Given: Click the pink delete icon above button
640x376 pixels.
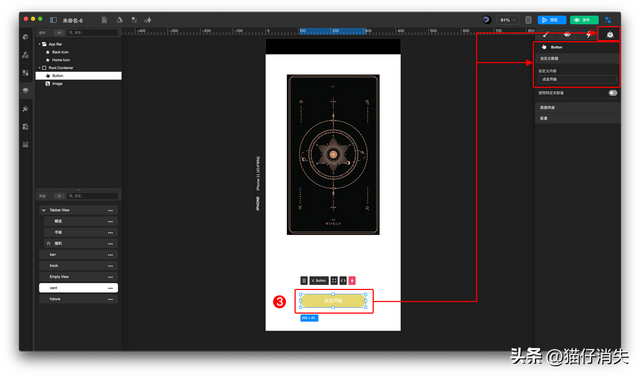Looking at the screenshot, I should 352,280.
